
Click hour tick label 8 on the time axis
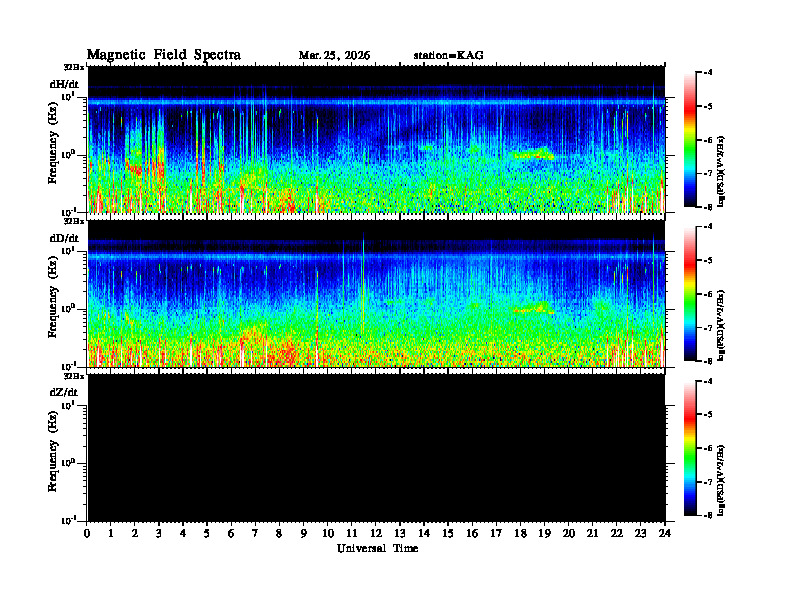(x=279, y=534)
